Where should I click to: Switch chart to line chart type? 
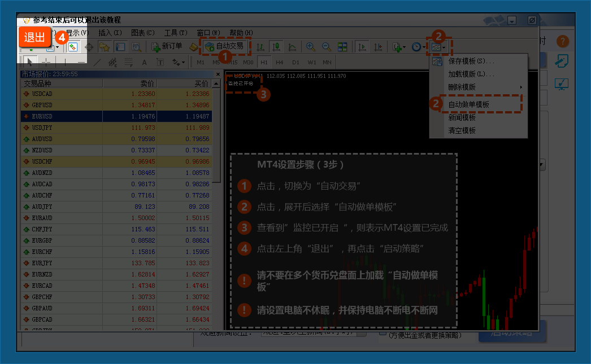pos(292,47)
